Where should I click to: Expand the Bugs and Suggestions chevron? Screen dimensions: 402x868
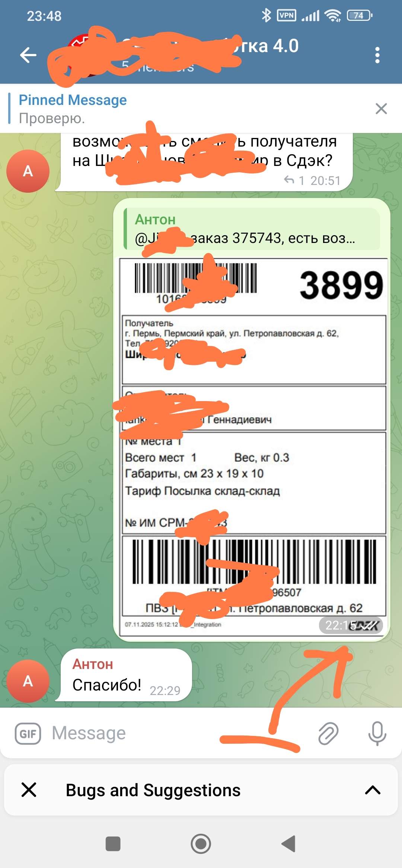(373, 790)
